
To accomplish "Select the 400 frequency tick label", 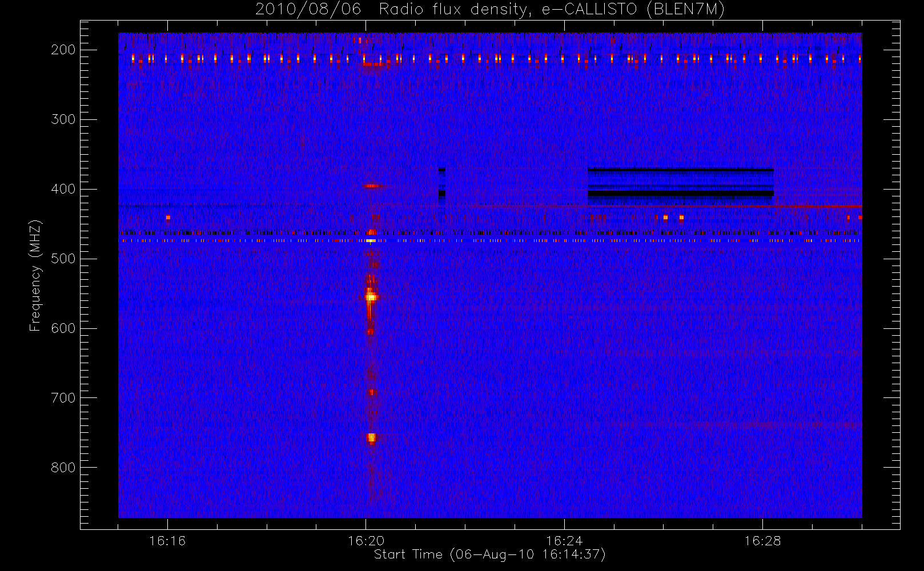I will (x=63, y=189).
